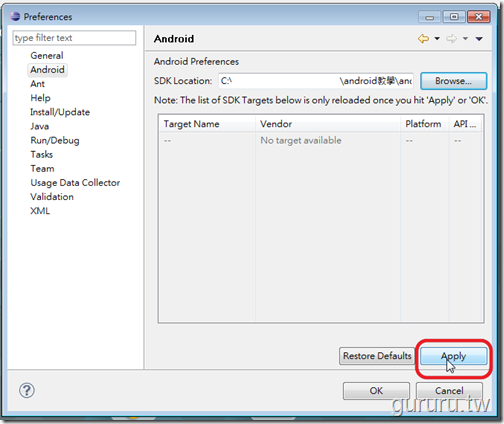Select Java preferences category
504x424 pixels.
coord(40,126)
